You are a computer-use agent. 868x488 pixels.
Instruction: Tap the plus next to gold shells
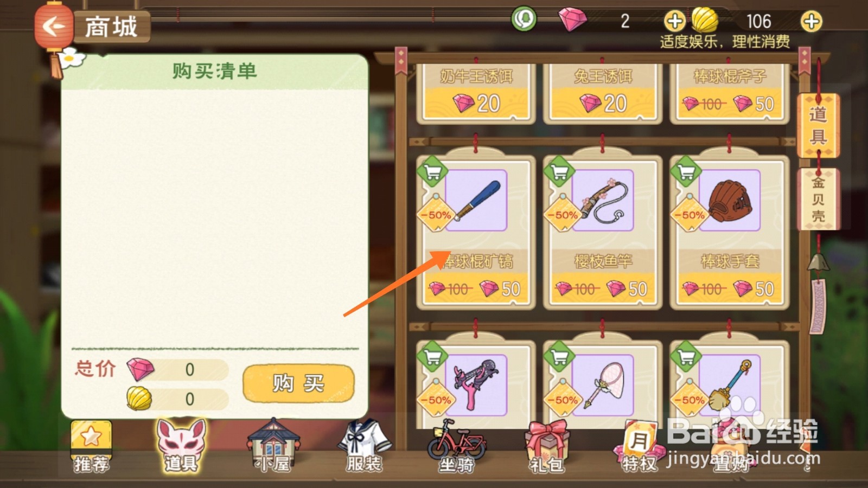[811, 22]
